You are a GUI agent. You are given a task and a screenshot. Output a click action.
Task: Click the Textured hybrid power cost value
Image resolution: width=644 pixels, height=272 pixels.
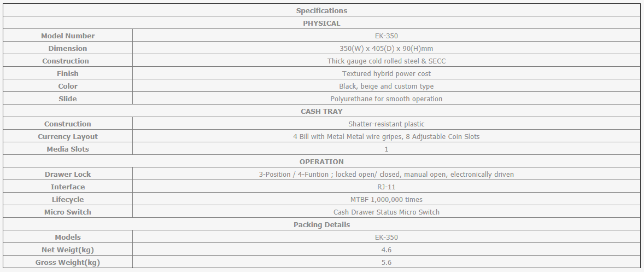386,73
